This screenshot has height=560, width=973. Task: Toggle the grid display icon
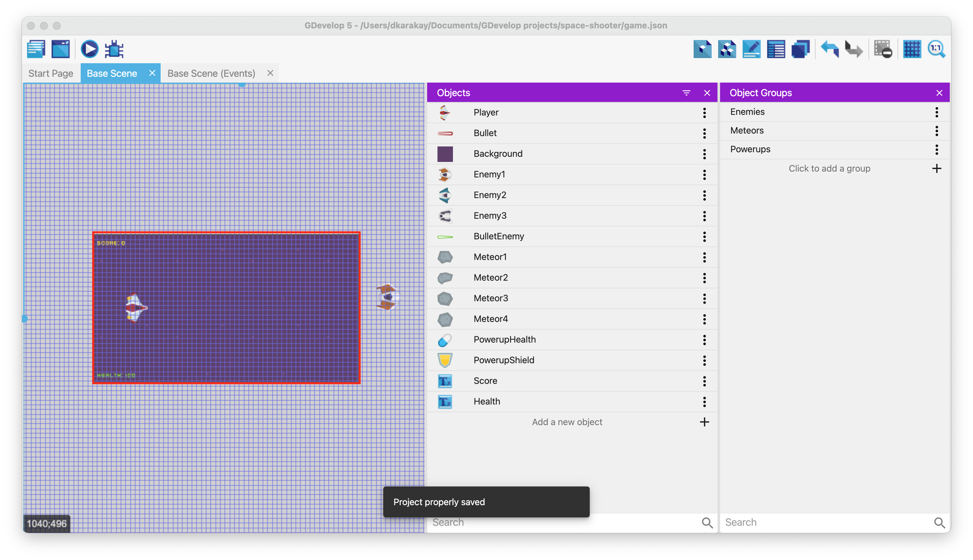click(912, 49)
